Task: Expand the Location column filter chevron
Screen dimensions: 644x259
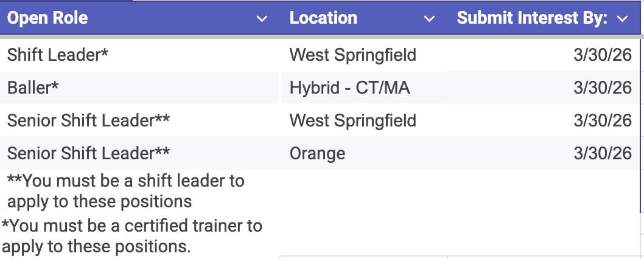Action: tap(429, 19)
